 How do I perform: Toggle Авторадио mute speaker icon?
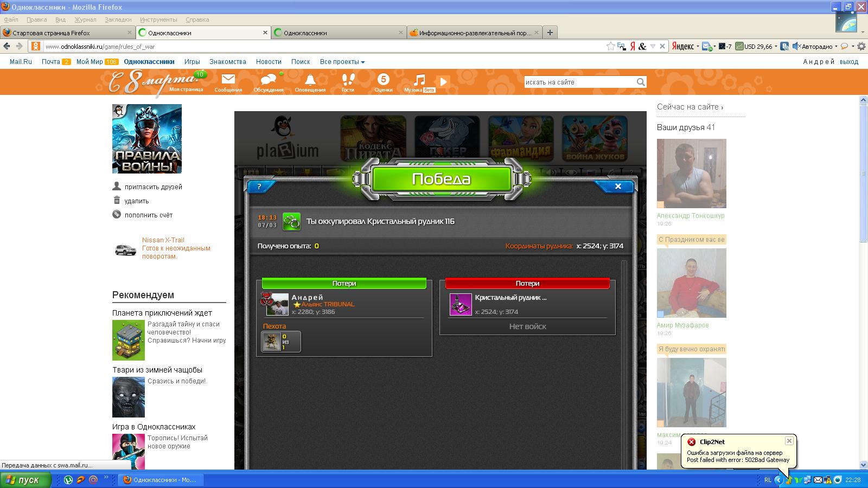pos(796,47)
